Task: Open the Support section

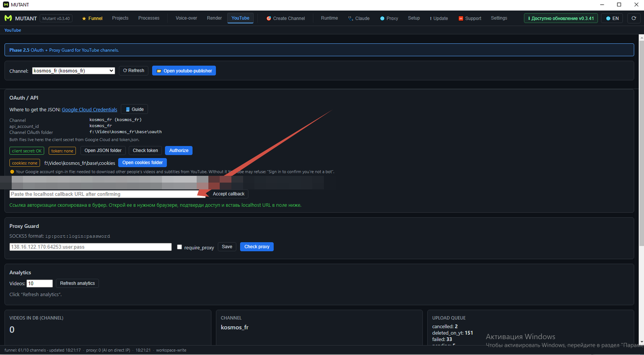Action: point(470,18)
